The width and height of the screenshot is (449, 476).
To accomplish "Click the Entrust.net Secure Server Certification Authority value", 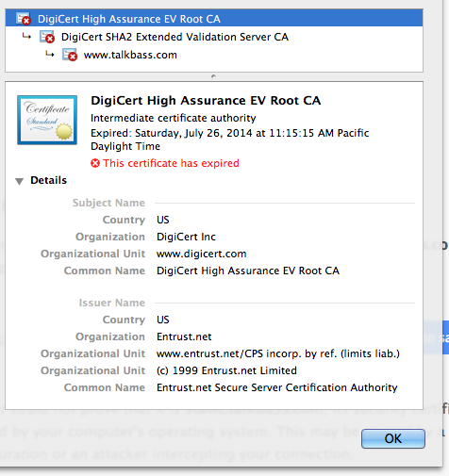I will pos(277,387).
